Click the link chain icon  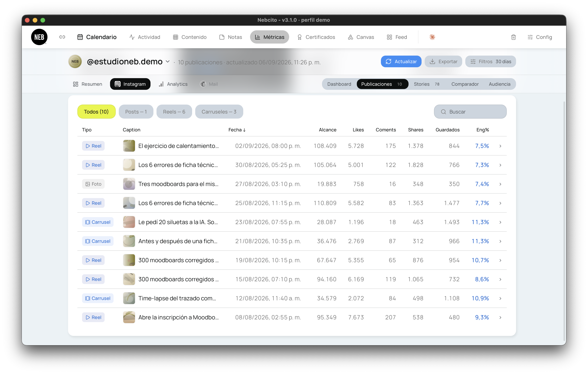pos(62,37)
